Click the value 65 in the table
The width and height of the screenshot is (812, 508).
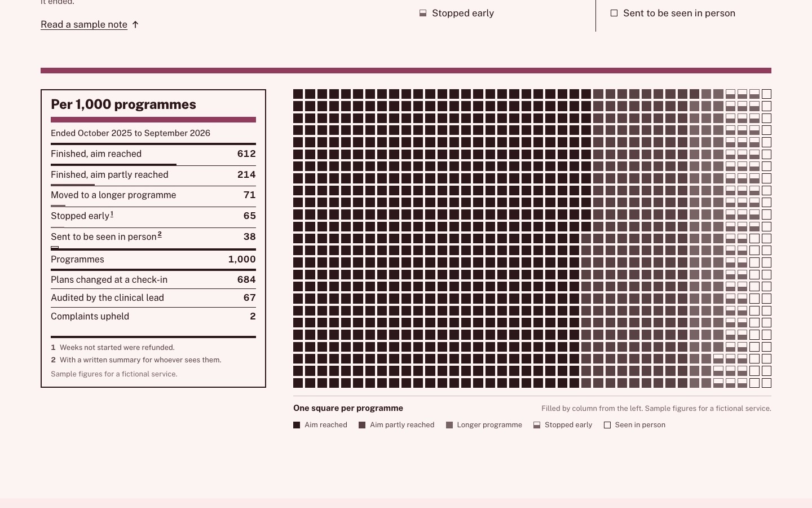[x=250, y=216]
